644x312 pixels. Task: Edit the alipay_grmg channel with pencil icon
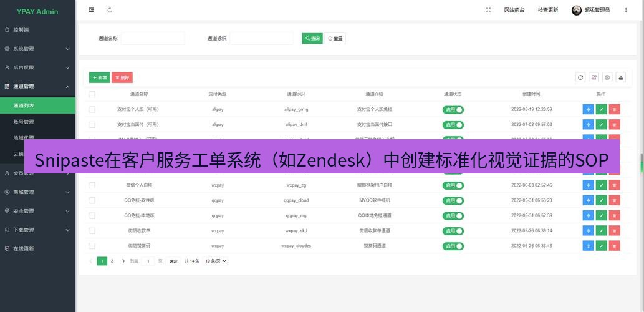click(601, 109)
